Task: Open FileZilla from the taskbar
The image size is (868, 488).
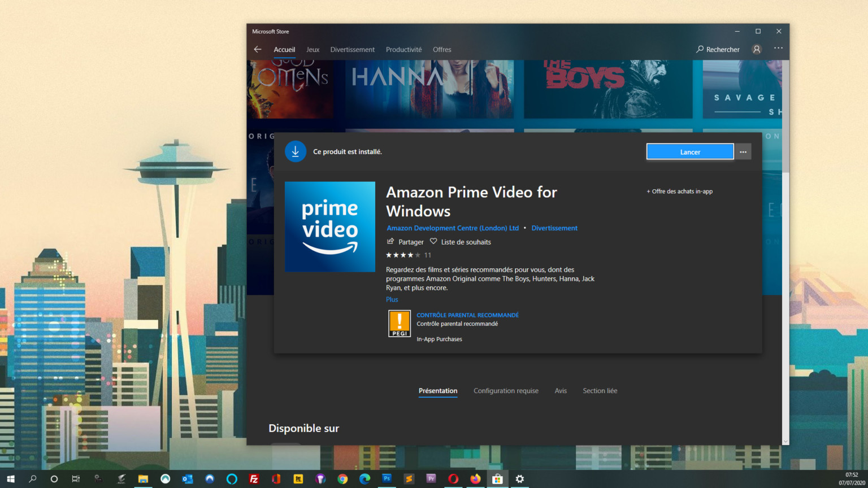Action: click(254, 480)
